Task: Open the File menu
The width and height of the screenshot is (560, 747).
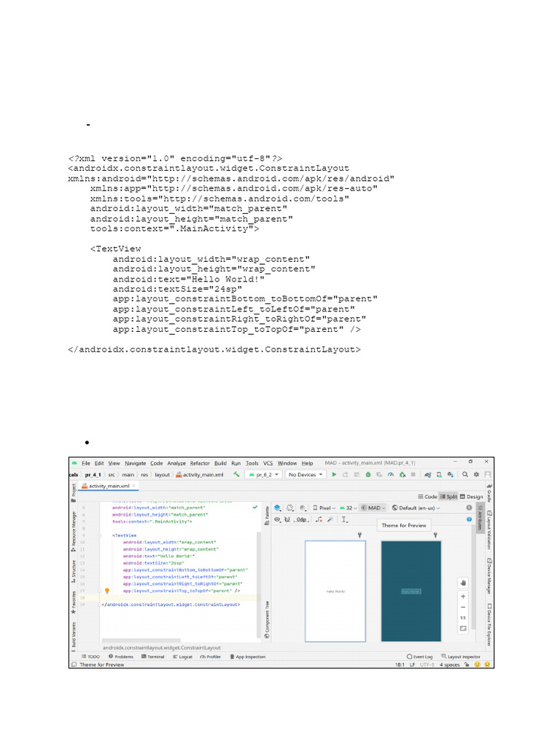Action: point(86,463)
